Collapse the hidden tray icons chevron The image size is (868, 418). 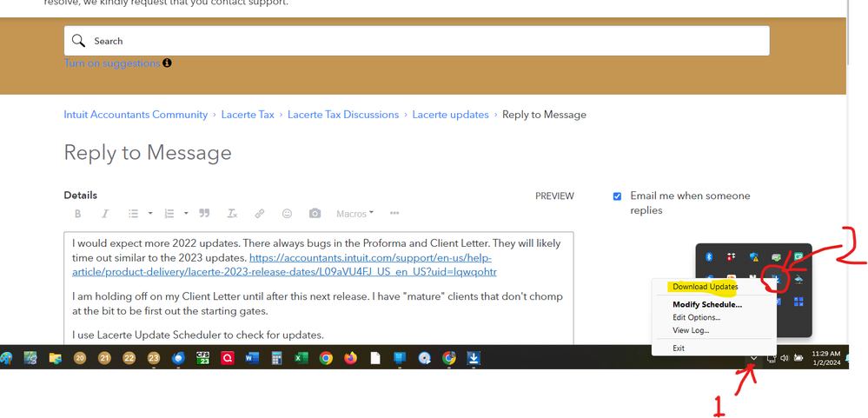click(753, 358)
